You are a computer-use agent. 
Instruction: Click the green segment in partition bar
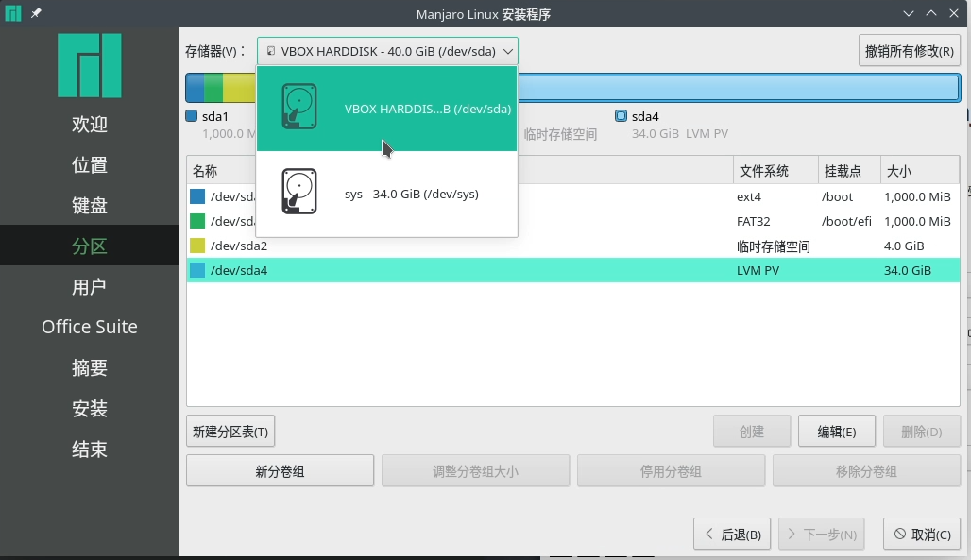[213, 88]
